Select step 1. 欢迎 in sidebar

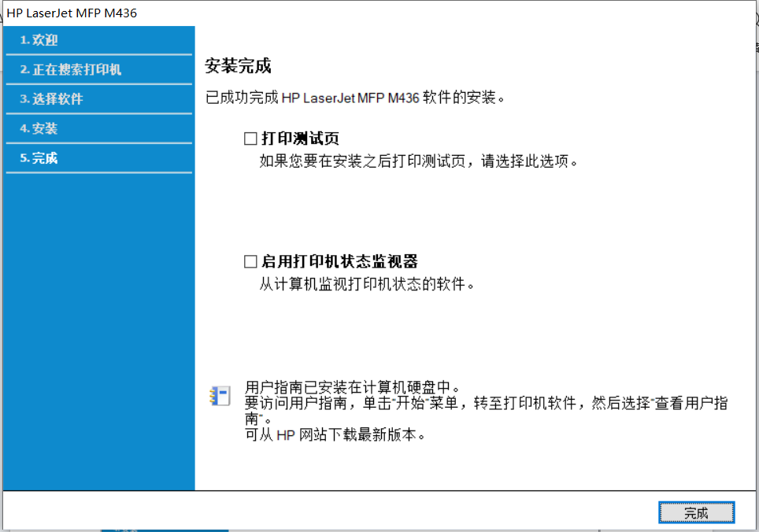[x=39, y=40]
